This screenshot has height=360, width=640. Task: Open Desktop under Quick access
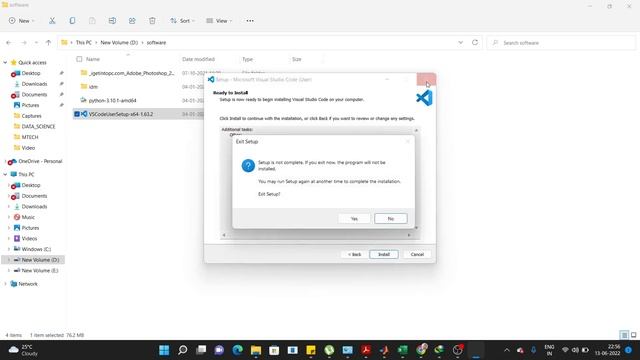tap(31, 73)
